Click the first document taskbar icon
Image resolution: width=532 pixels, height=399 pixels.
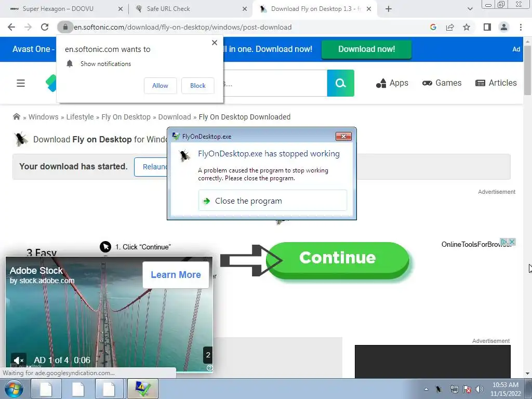point(46,389)
